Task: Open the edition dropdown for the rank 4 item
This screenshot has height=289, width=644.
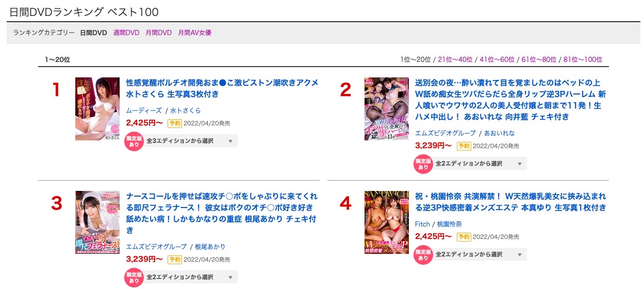Action: pyautogui.click(x=480, y=254)
